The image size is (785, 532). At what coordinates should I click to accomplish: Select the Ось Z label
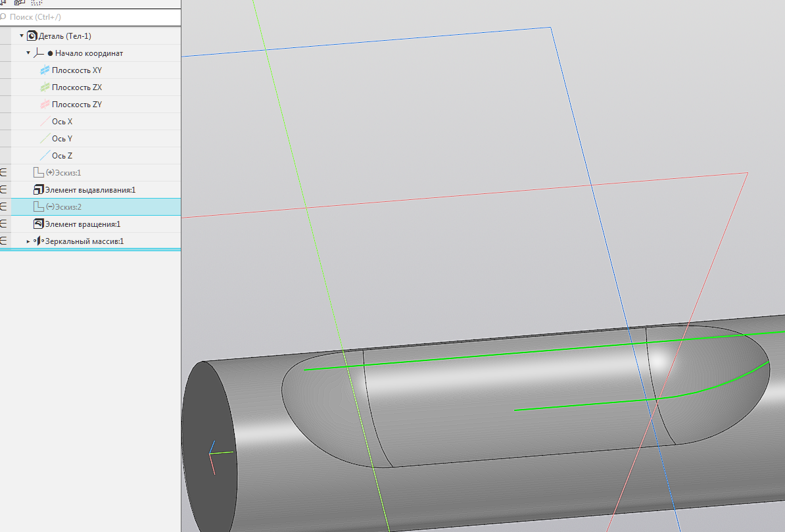point(62,155)
